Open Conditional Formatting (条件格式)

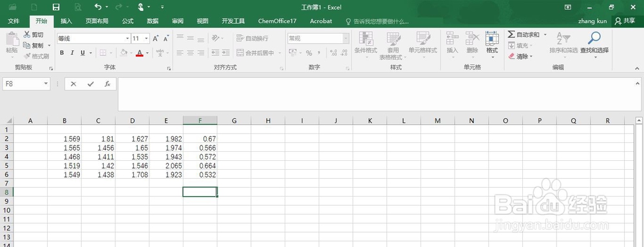pyautogui.click(x=366, y=45)
